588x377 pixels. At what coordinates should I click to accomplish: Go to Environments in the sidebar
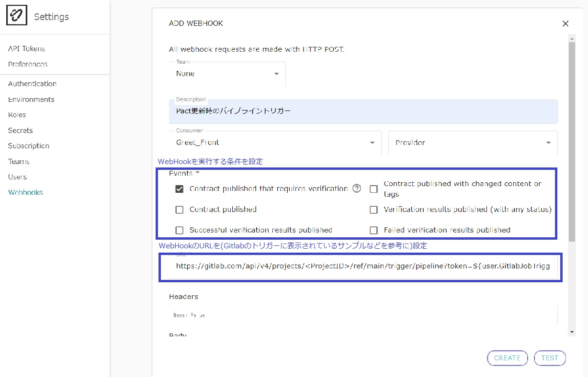(x=31, y=100)
